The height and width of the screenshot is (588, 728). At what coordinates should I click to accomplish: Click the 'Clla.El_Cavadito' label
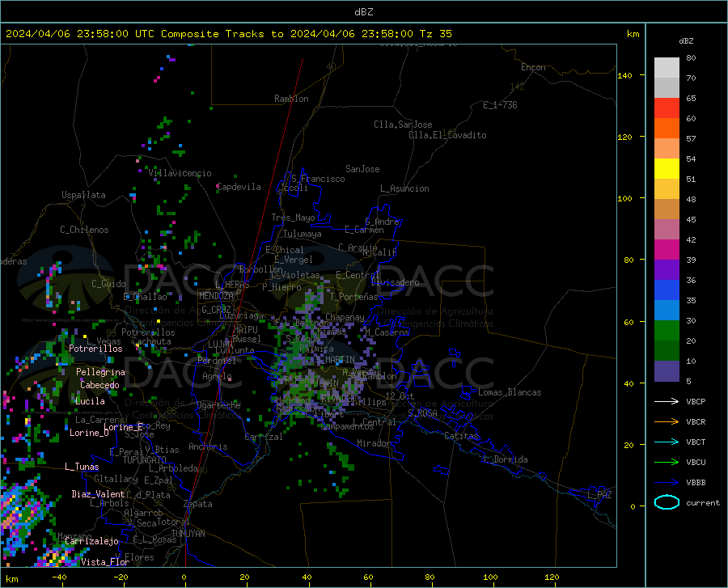pyautogui.click(x=447, y=135)
